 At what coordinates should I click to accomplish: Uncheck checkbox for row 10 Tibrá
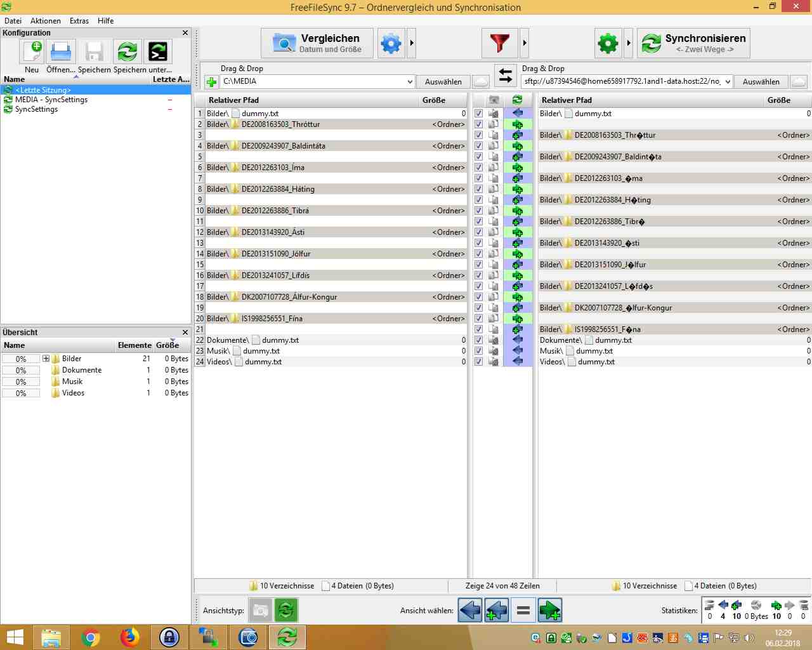click(x=479, y=211)
